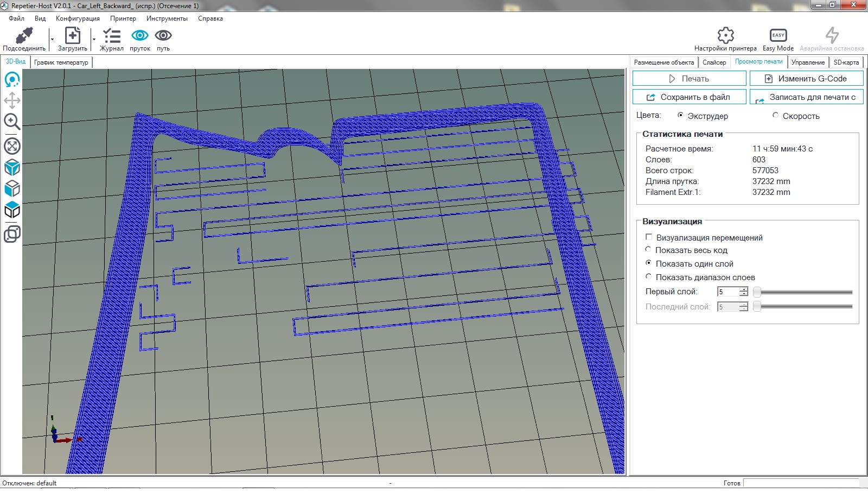Click the Connect plug icon
The height and width of the screenshot is (493, 868).
coord(24,36)
